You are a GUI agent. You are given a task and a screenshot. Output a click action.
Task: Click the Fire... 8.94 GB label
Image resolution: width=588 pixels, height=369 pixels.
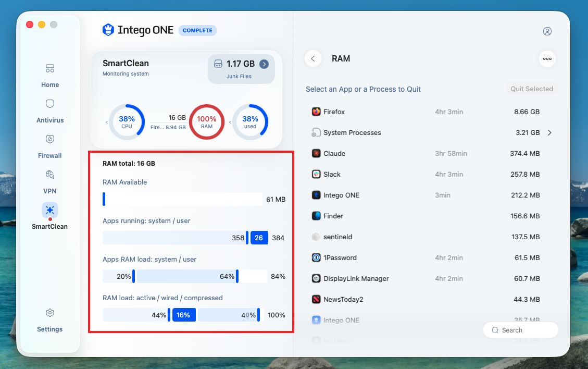click(x=168, y=128)
